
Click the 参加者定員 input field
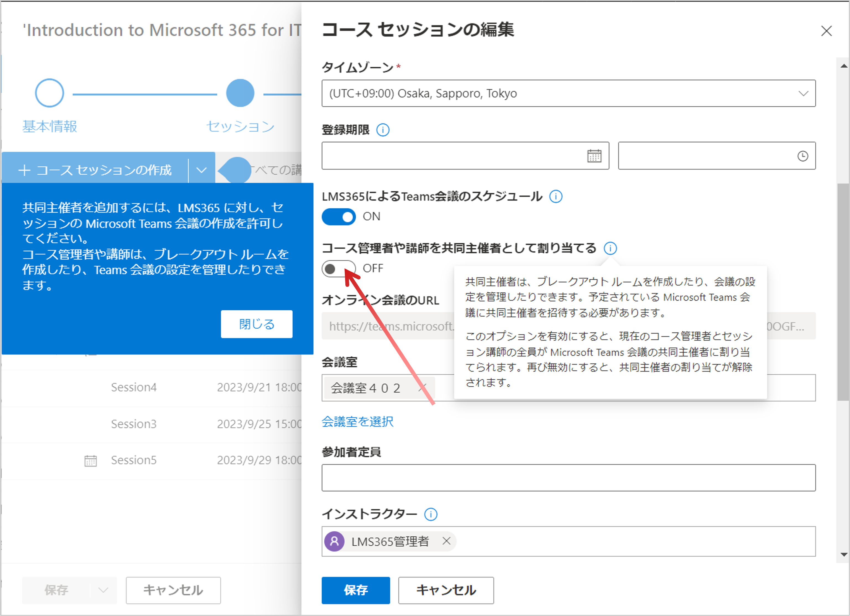tap(568, 478)
